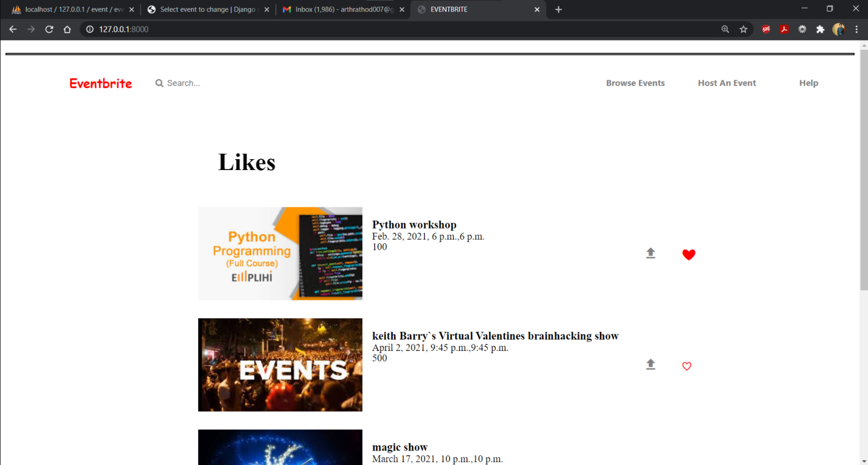This screenshot has width=868, height=465.
Task: Click the scrollbar up arrow
Action: (x=864, y=45)
